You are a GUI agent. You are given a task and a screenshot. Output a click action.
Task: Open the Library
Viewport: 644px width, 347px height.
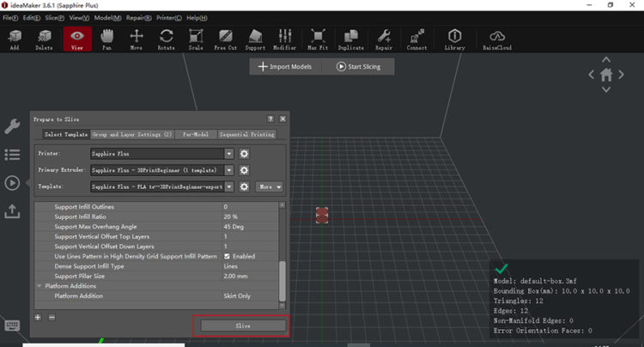tap(454, 40)
